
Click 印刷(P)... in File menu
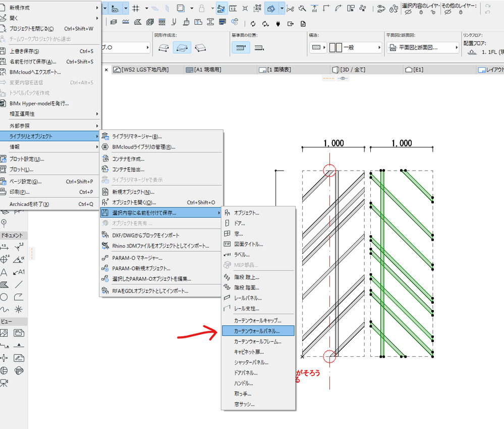click(x=50, y=192)
